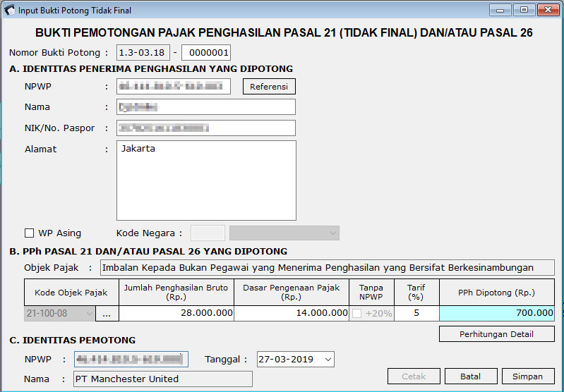Click the 1.3-03.18 number prefix field

tap(143, 53)
